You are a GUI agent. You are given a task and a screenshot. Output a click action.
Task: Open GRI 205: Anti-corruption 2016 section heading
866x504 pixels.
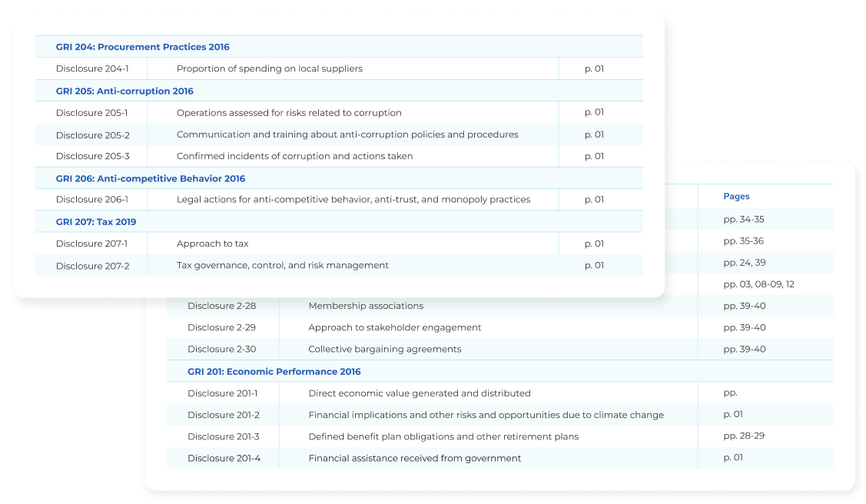click(124, 91)
